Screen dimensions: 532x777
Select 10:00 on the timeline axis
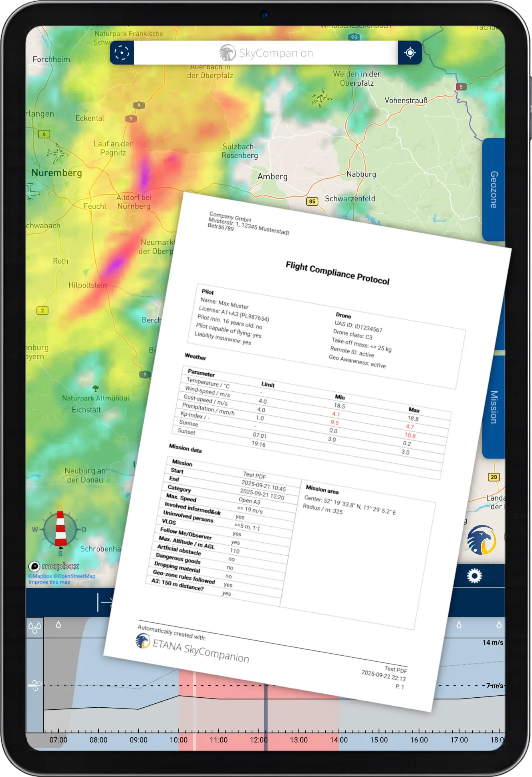179,740
